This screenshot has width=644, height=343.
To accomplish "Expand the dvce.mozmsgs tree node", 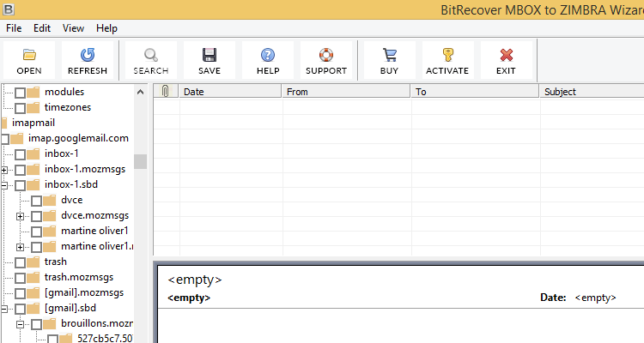I will (20, 216).
